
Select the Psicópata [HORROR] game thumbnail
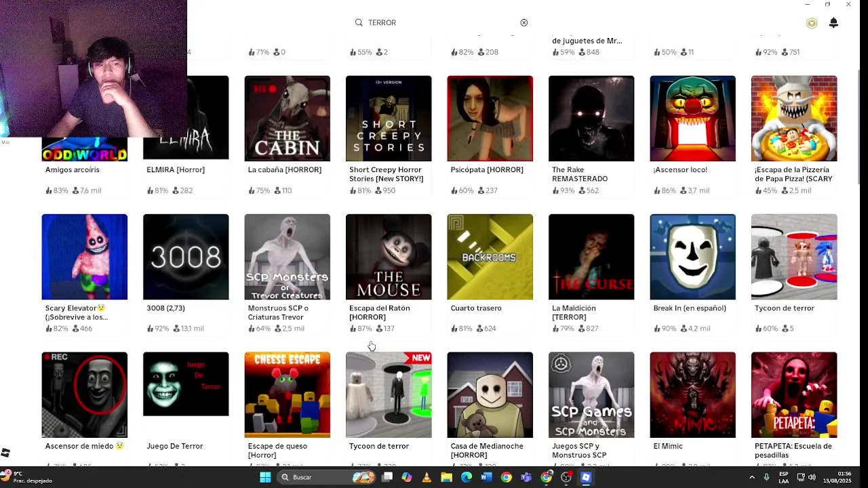click(x=490, y=119)
